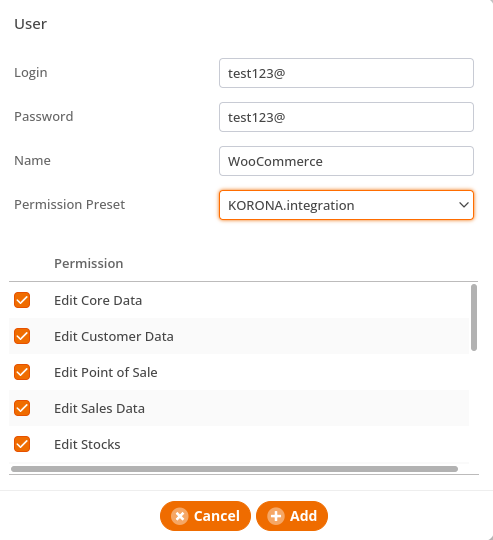This screenshot has height=540, width=493.
Task: Click the vertical scrollbar of permissions list
Action: tap(474, 318)
